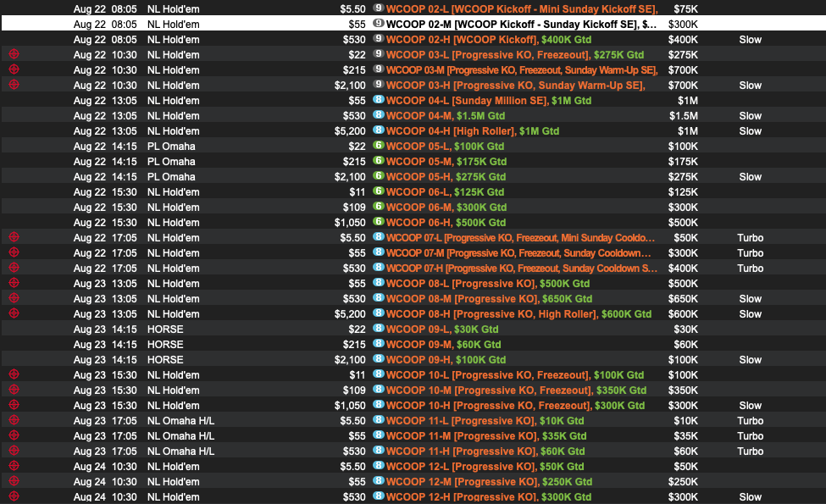Open WCOOP 02-H WCOOP Kickoff $400K Gtd
826x504 pixels.
(489, 40)
